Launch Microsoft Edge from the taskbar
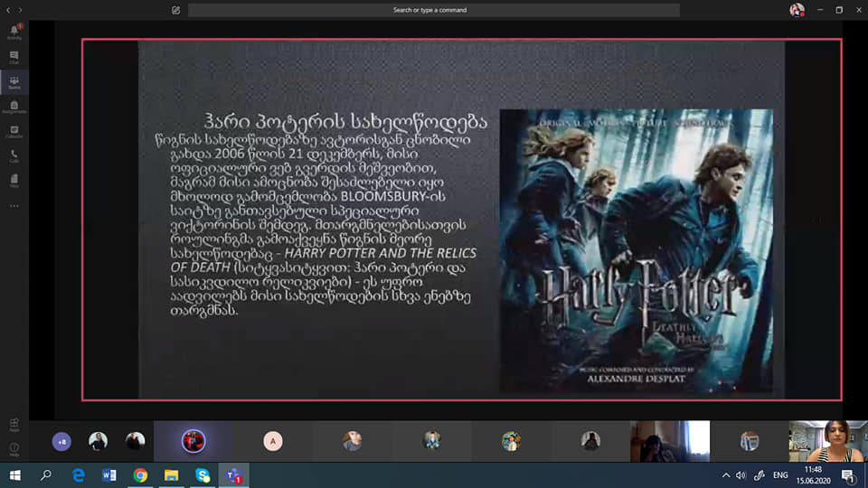 pos(78,475)
